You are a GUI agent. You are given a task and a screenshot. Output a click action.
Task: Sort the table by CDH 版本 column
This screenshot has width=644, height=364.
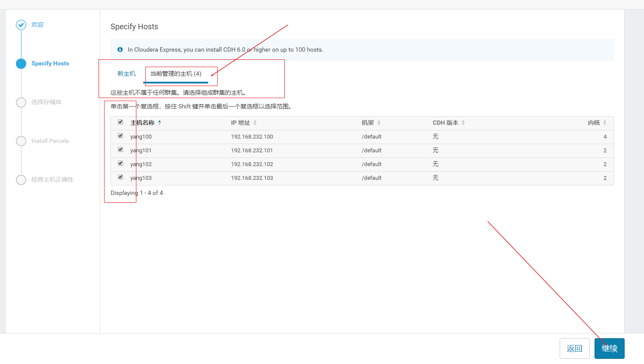click(463, 122)
